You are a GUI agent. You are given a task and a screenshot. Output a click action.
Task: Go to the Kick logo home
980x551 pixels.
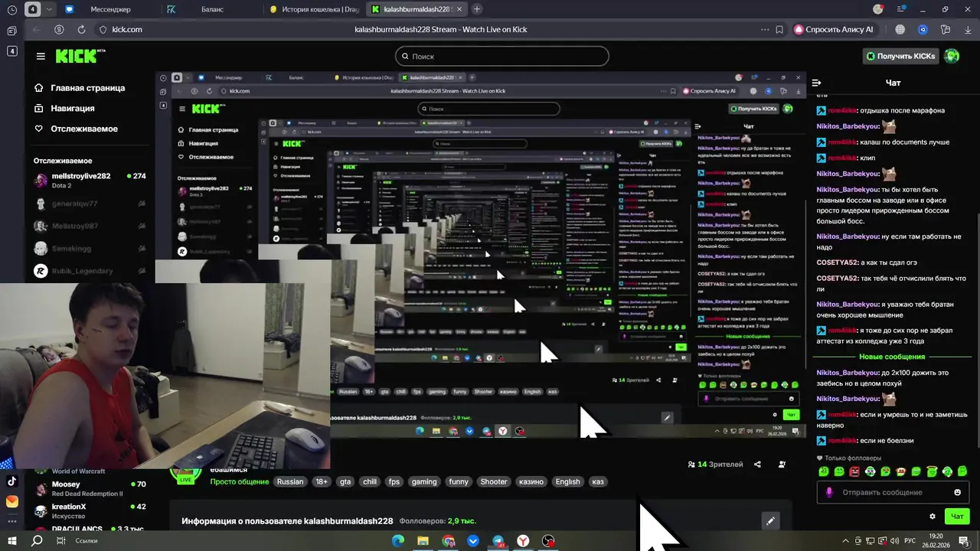80,56
